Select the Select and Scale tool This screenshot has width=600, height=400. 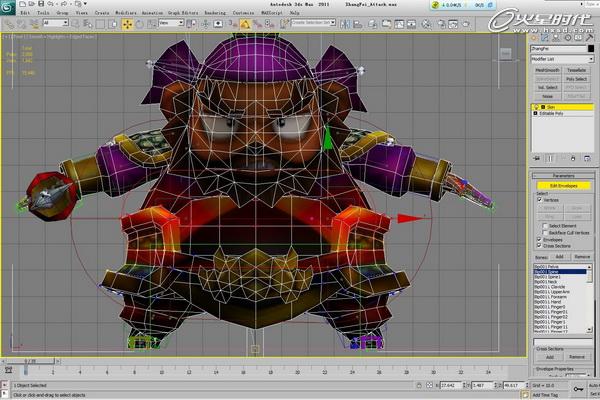pyautogui.click(x=152, y=24)
